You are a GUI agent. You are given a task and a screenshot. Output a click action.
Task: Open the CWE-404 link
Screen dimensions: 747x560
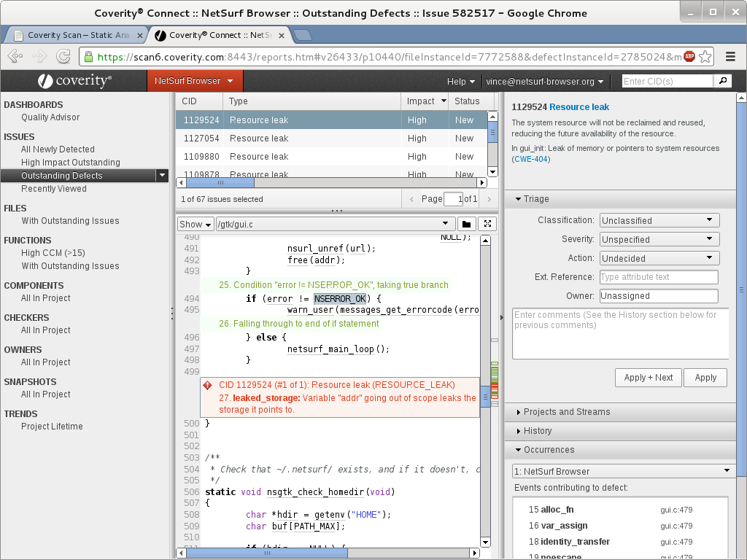point(531,159)
